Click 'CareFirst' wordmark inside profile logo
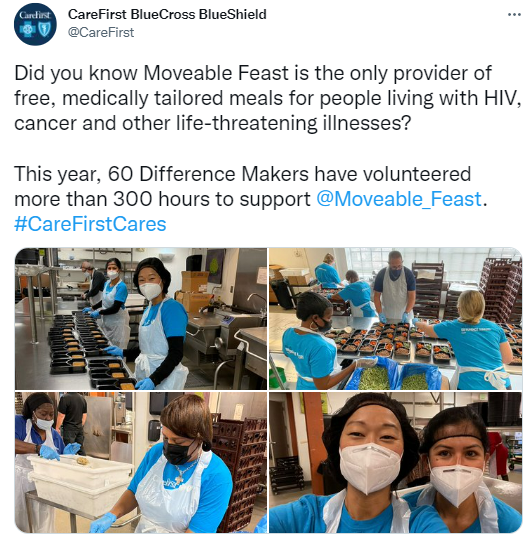Image resolution: width=532 pixels, height=540 pixels. pos(35,15)
